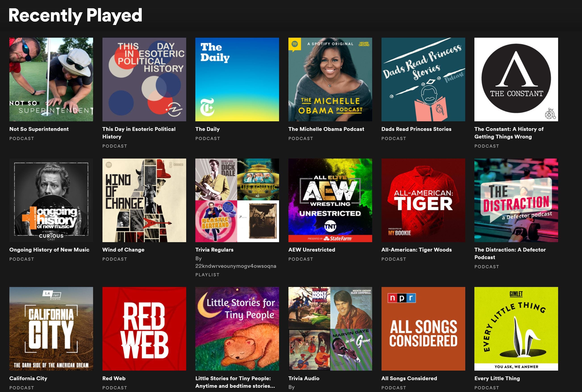Image resolution: width=582 pixels, height=392 pixels.
Task: Click the All Songs Considered title
Action: point(409,378)
